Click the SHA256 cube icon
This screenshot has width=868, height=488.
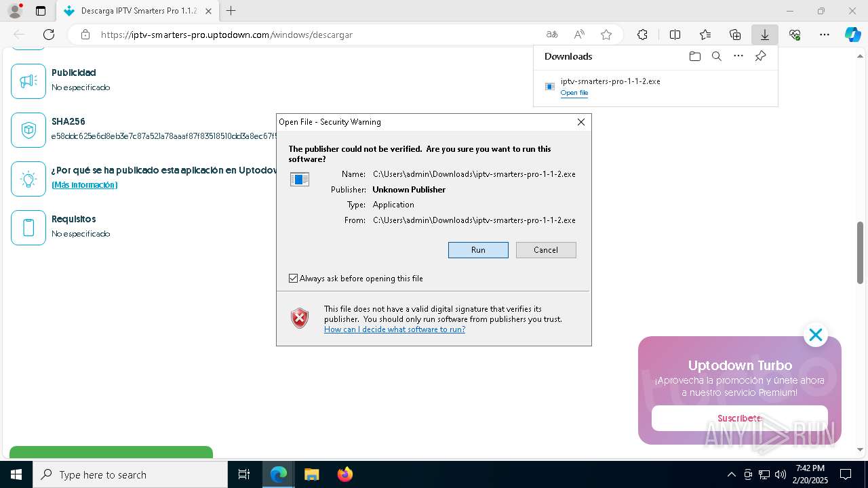click(x=28, y=130)
